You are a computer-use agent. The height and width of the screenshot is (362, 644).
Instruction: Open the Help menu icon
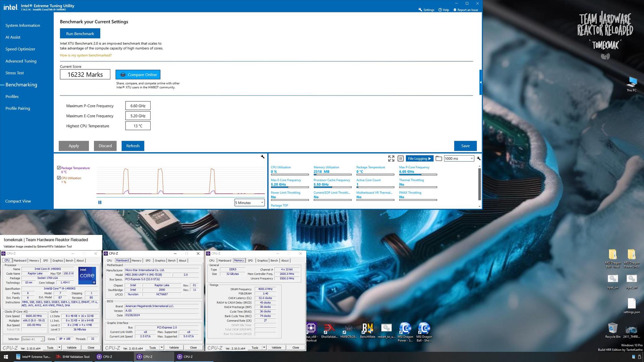(440, 10)
